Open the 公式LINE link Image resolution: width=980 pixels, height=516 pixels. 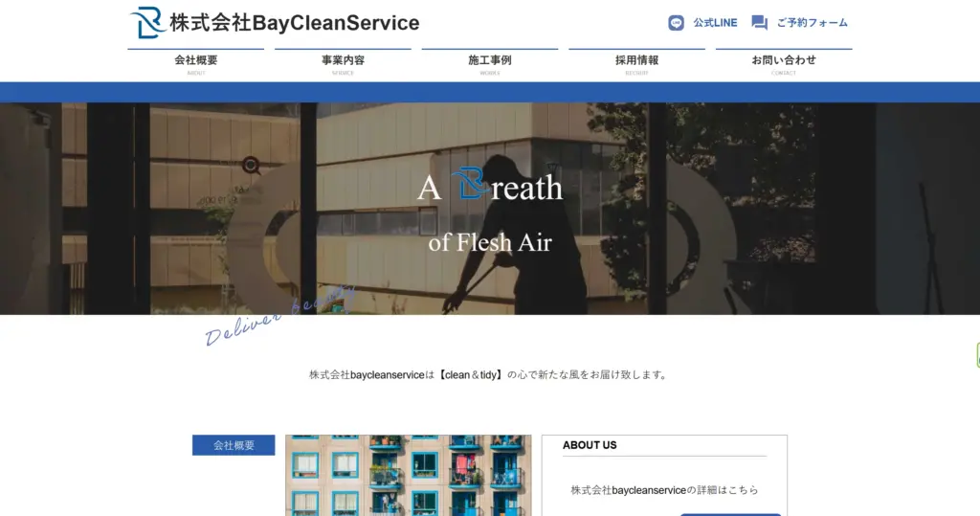click(x=715, y=23)
